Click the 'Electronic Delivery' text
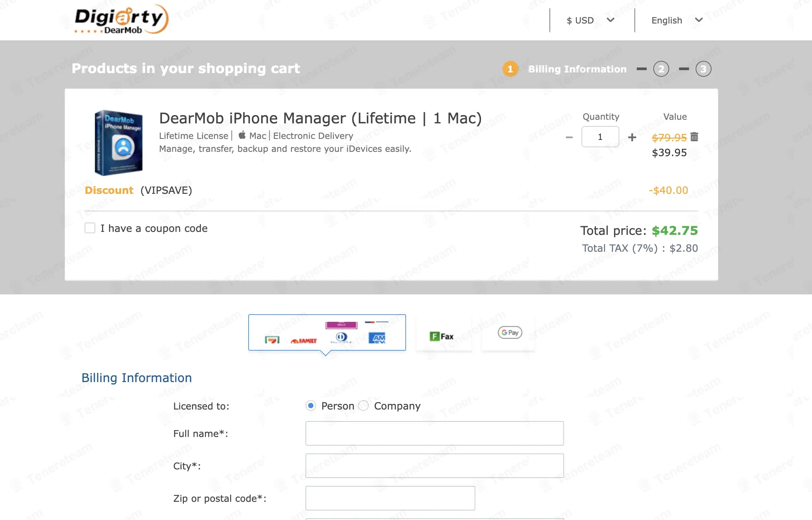The image size is (812, 520). tap(313, 136)
